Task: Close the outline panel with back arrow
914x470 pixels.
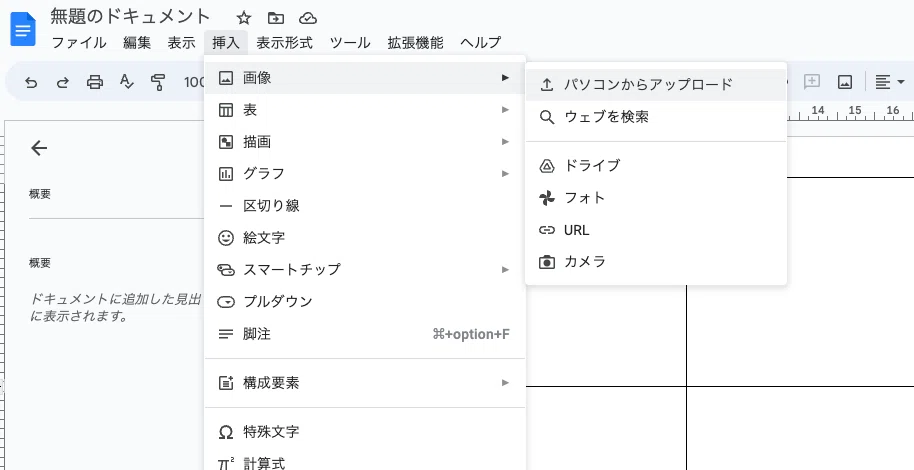Action: pyautogui.click(x=39, y=148)
